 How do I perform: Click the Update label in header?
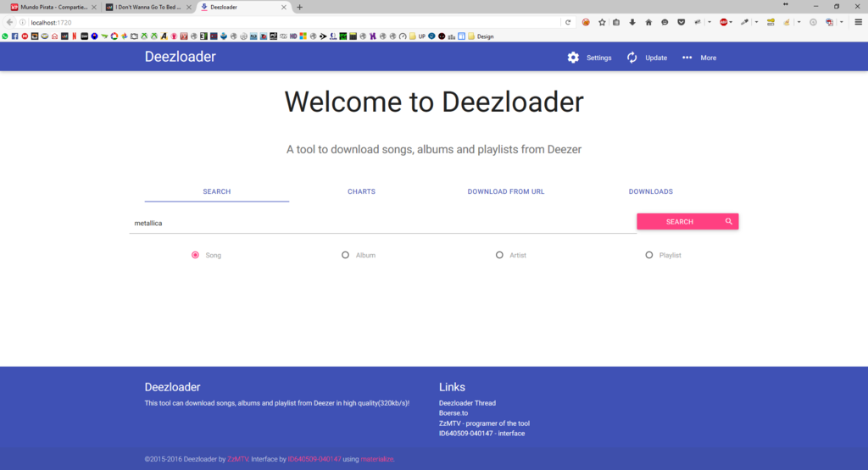pos(656,58)
